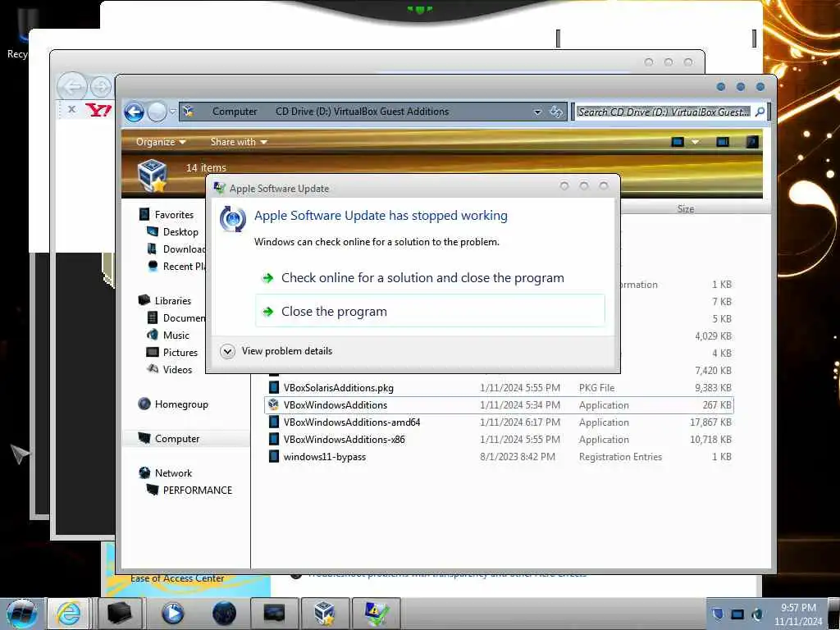This screenshot has width=840, height=630.
Task: Open the Share with menu
Action: (x=239, y=142)
